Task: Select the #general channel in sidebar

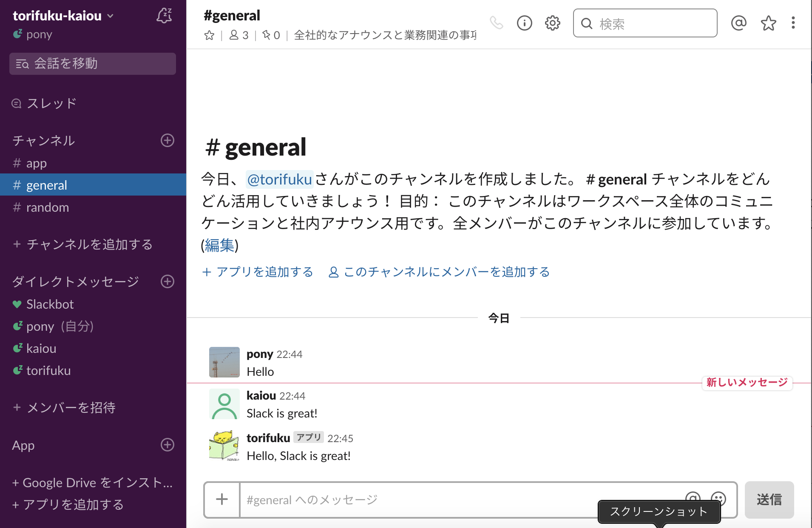Action: click(x=93, y=185)
